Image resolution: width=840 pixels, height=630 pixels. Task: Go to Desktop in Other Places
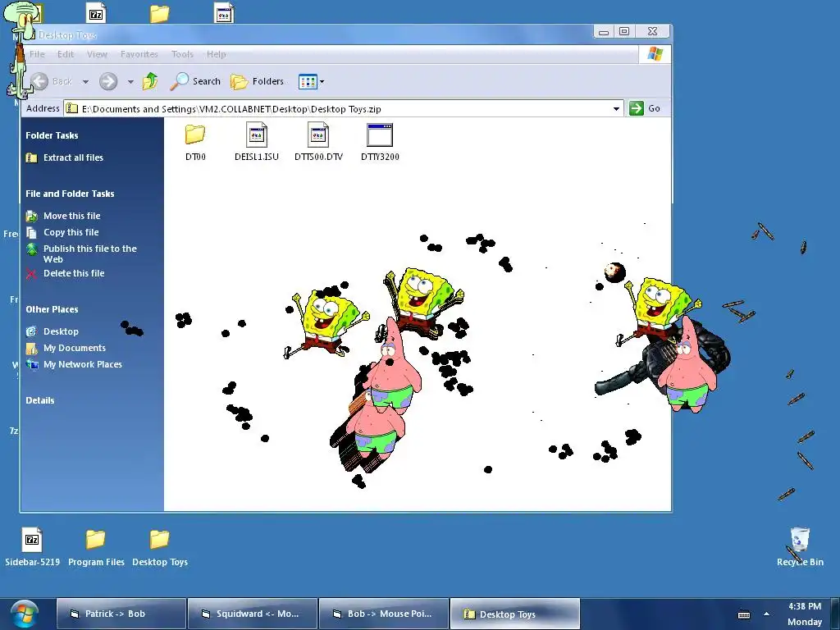(61, 331)
